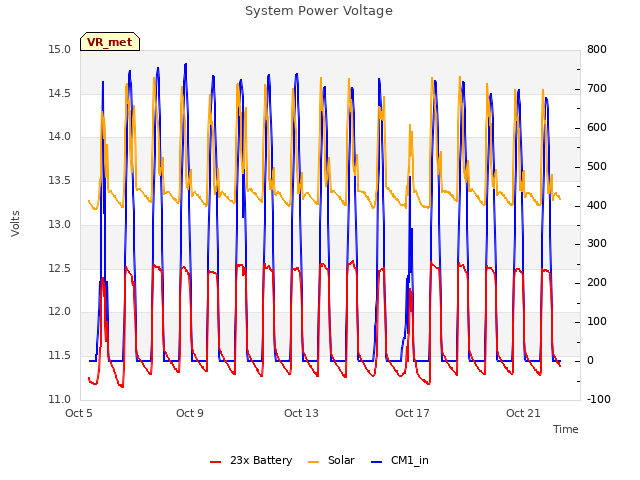Click the 11.5 left axis value
640x480 pixels.
(60, 356)
